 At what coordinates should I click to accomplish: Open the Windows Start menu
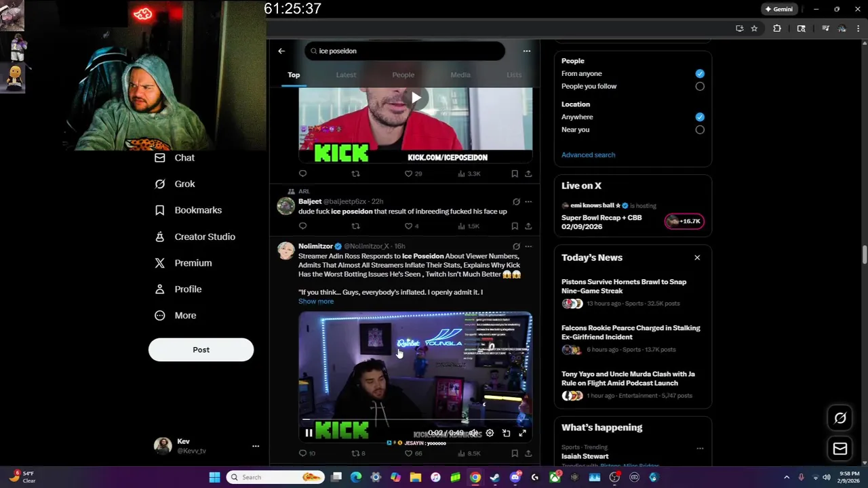(x=214, y=477)
